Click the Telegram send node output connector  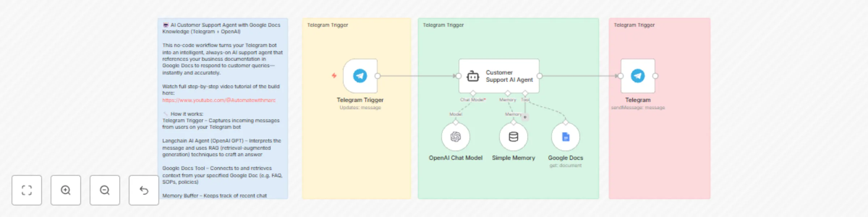[655, 76]
